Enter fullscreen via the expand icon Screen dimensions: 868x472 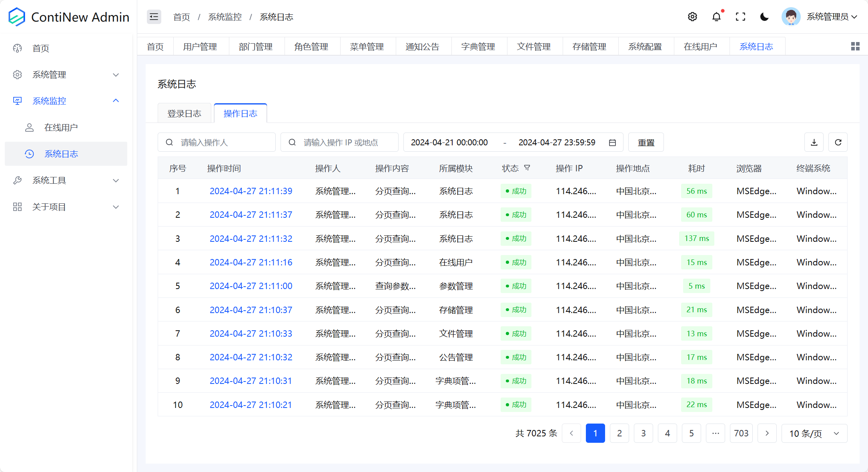pos(740,17)
